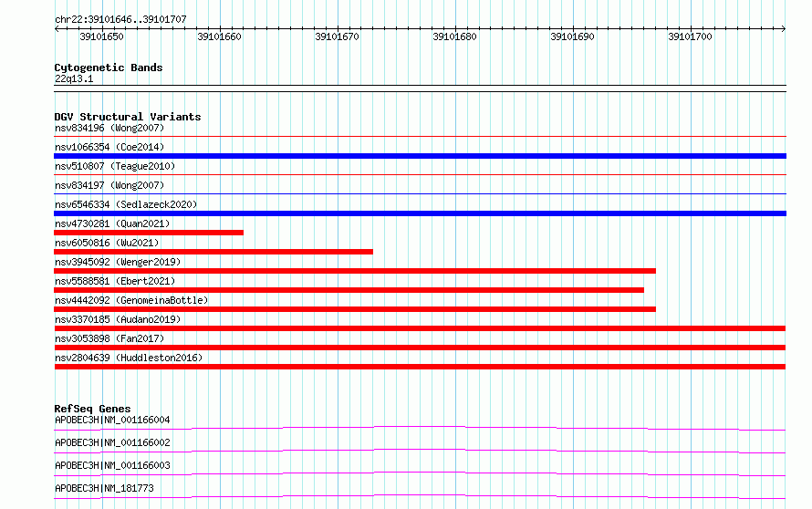Click ruler position 39101680
This screenshot has width=812, height=509.
454,36
